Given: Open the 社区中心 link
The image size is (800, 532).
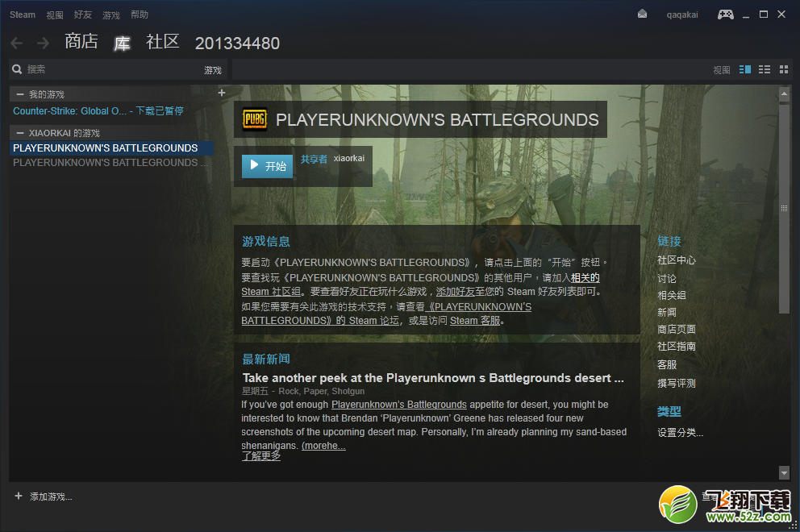Looking at the screenshot, I should (676, 260).
